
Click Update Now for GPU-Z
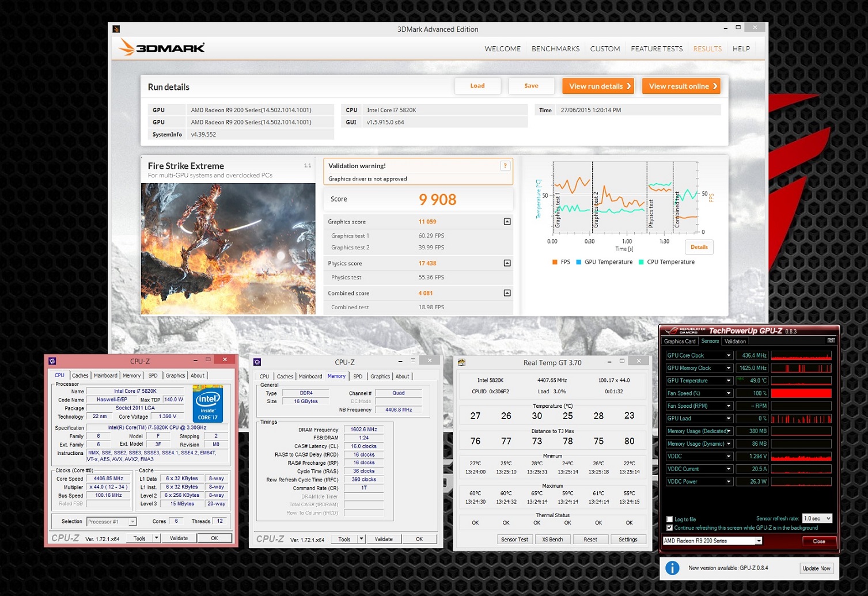816,568
